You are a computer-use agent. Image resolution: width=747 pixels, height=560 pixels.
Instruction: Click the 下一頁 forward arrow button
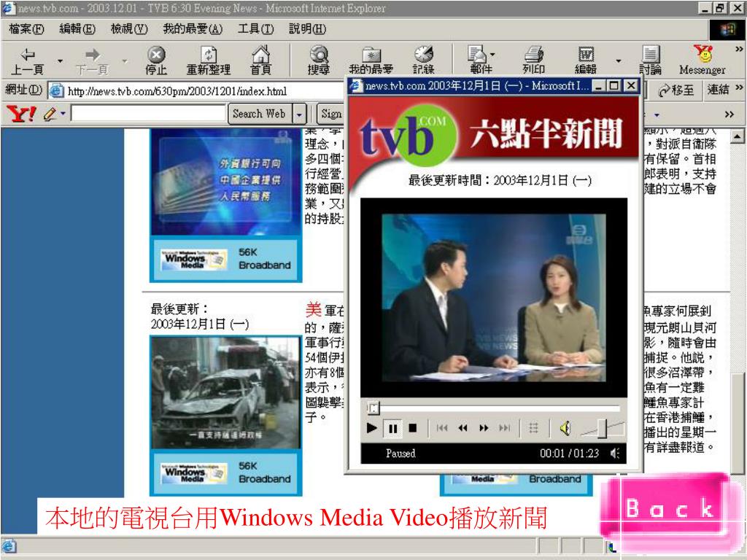click(93, 61)
